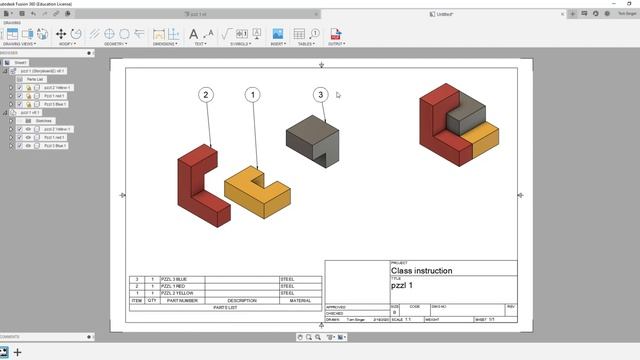The image size is (640, 360).
Task: Select the large Text tool
Action: [193, 34]
